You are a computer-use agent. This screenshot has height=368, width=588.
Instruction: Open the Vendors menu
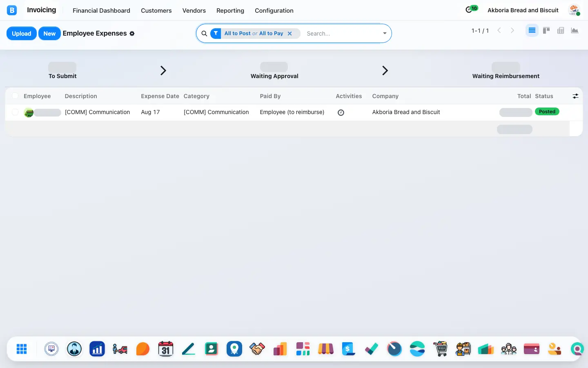coord(194,11)
